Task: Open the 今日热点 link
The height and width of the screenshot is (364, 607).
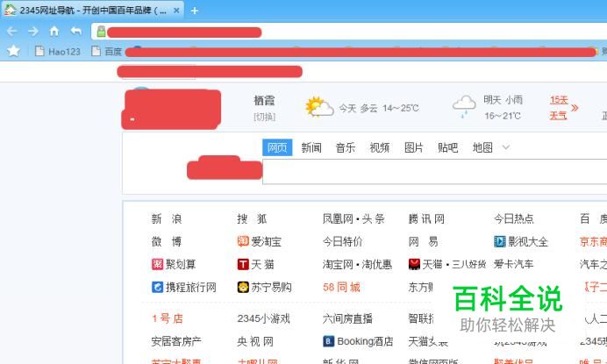Action: coord(513,218)
